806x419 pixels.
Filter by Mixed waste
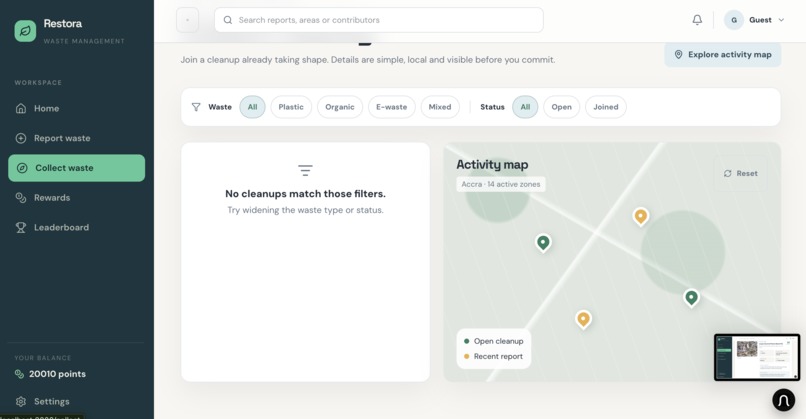click(x=440, y=107)
